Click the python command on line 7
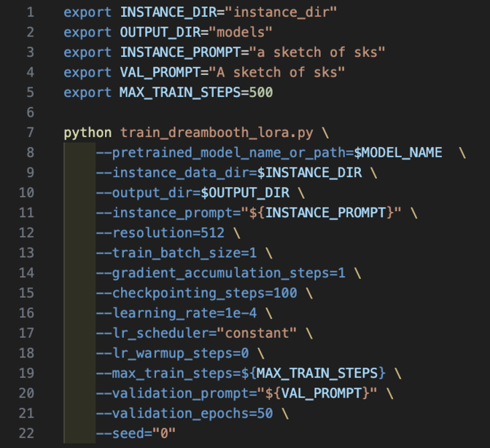490x448 pixels. coord(87,133)
